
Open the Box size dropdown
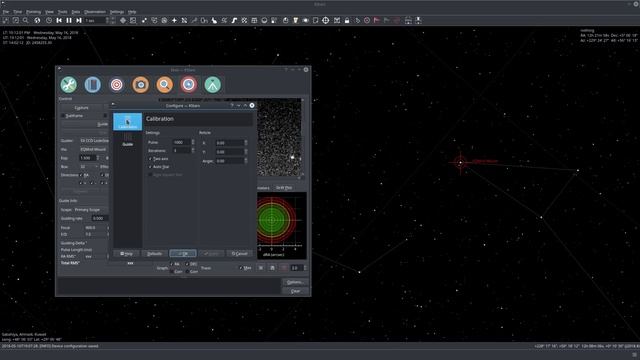(89, 167)
